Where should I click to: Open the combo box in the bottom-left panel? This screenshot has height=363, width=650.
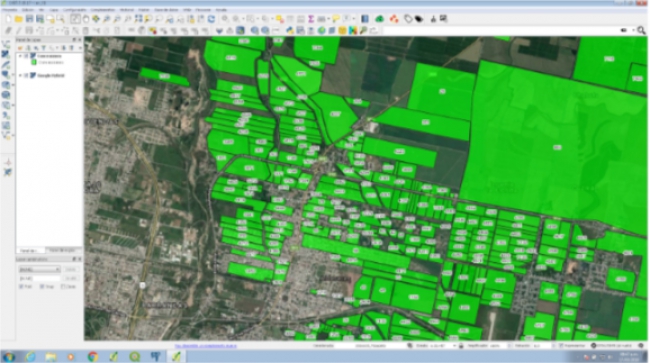tap(39, 269)
